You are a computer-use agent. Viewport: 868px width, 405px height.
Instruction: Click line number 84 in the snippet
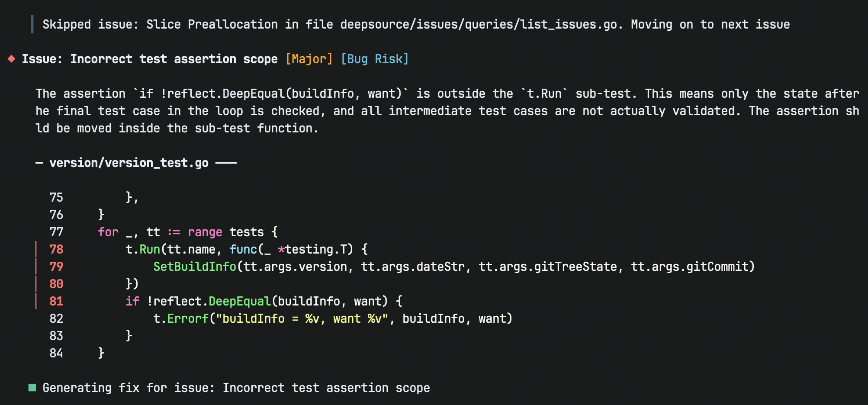tap(56, 353)
